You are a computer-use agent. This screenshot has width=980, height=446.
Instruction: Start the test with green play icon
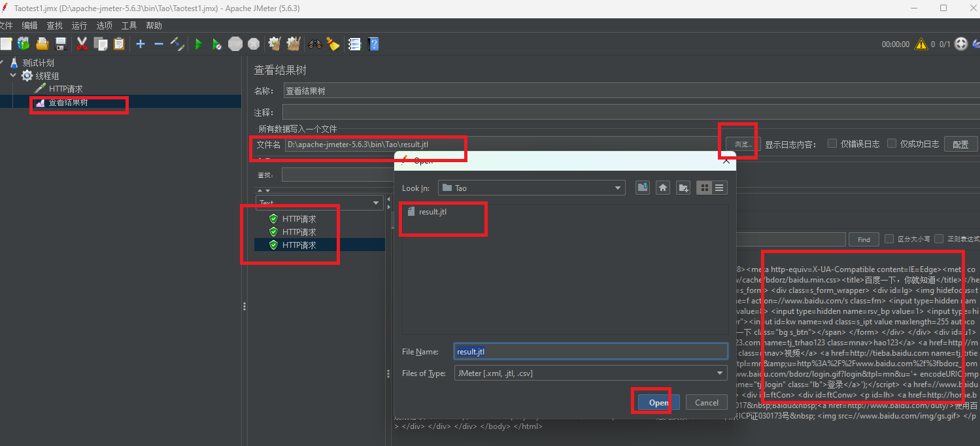coord(199,44)
